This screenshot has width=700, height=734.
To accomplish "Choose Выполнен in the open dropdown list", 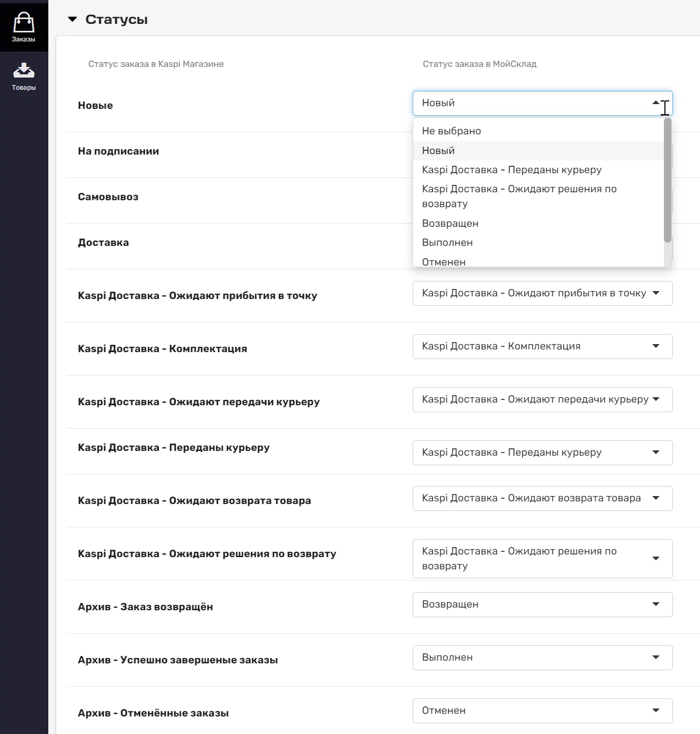I will coord(538,243).
